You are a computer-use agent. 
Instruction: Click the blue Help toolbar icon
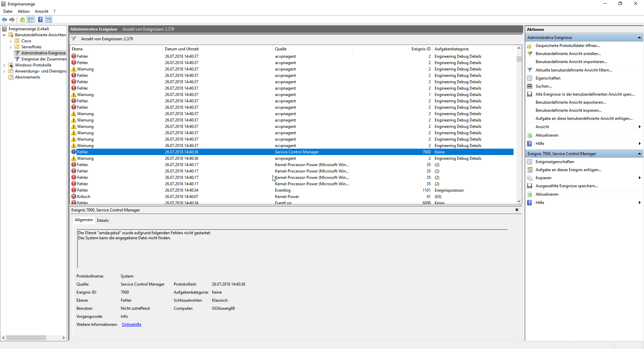coord(41,20)
